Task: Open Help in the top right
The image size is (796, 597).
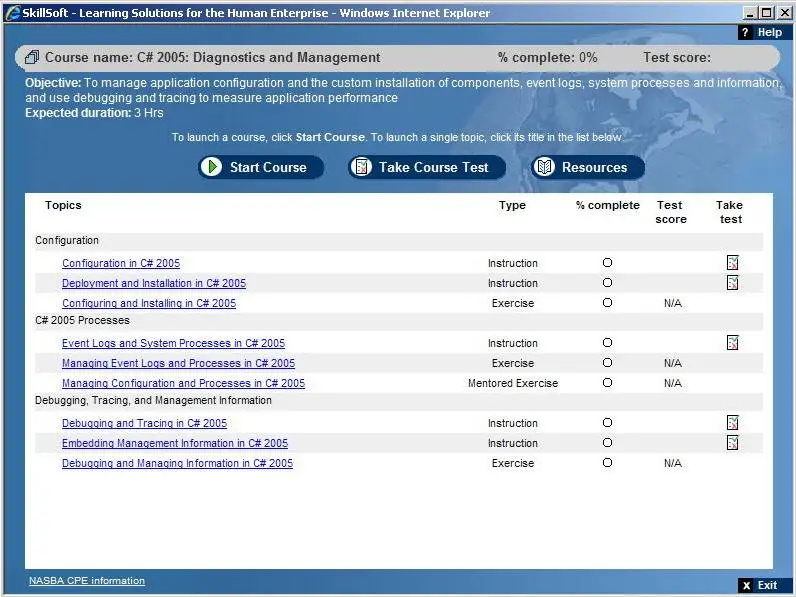Action: click(x=764, y=32)
